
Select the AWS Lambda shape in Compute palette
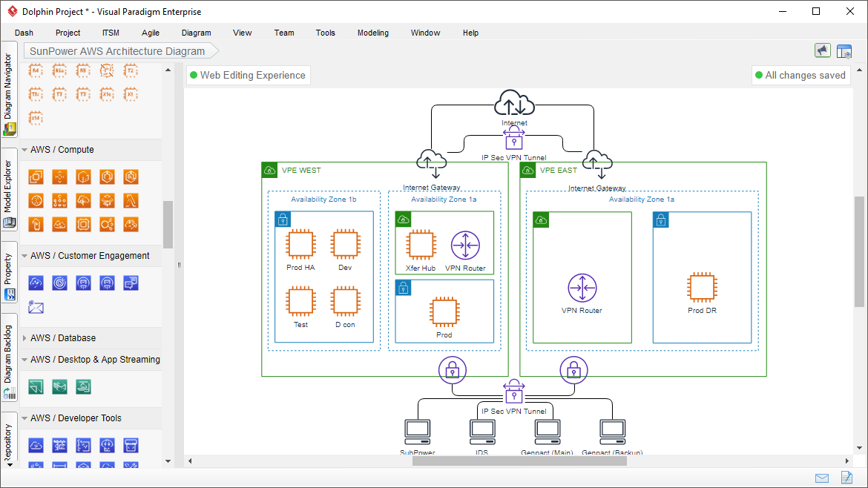click(x=131, y=200)
